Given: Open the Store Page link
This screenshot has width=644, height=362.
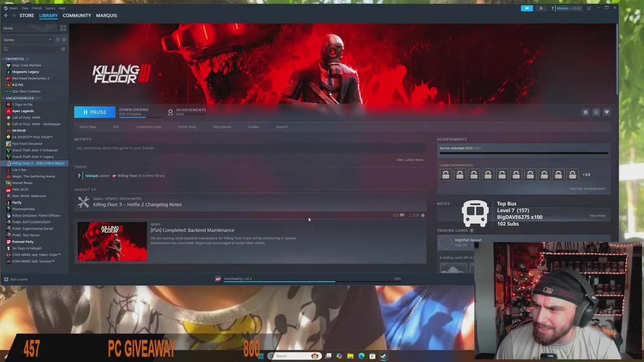Looking at the screenshot, I should [x=88, y=127].
